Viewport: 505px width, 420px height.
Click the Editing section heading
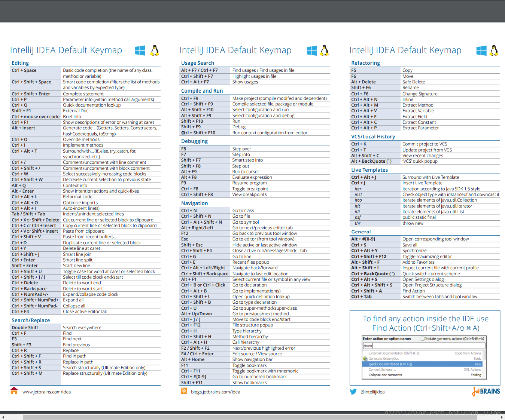tap(20, 63)
